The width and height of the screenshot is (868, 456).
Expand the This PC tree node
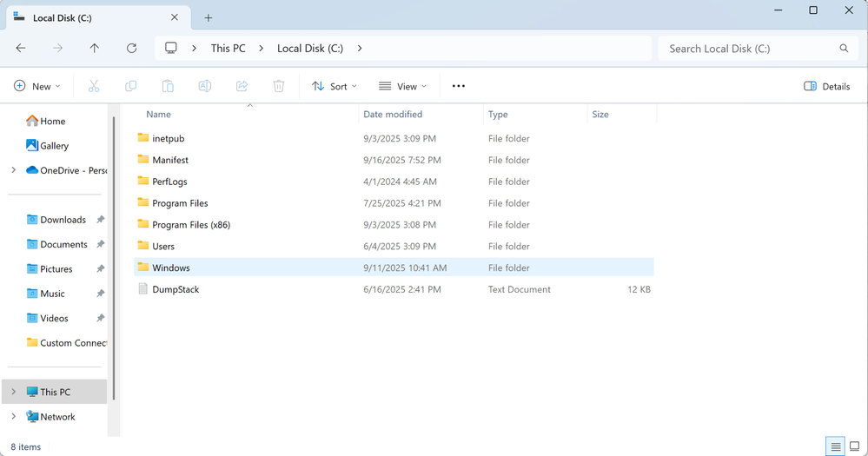13,392
